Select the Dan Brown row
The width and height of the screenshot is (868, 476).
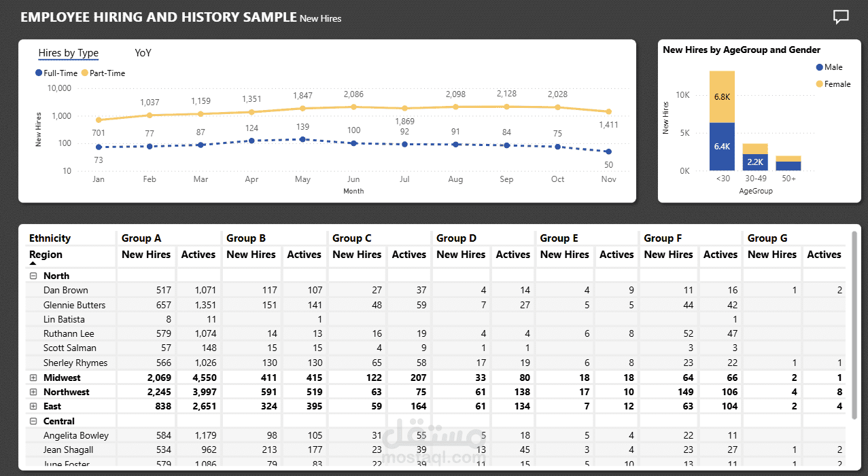coord(68,290)
